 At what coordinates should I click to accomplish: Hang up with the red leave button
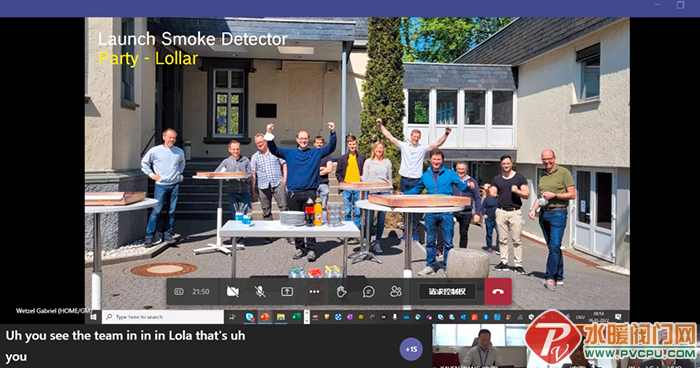click(498, 292)
